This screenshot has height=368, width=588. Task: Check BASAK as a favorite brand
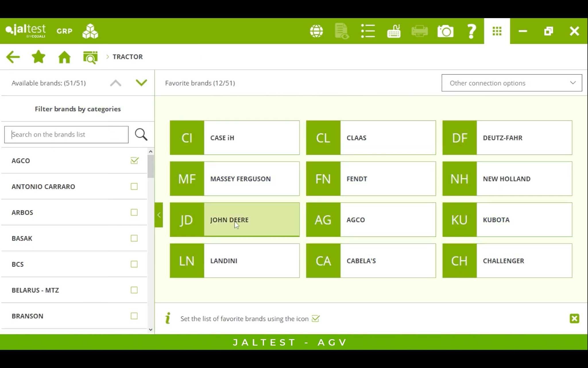click(x=134, y=238)
